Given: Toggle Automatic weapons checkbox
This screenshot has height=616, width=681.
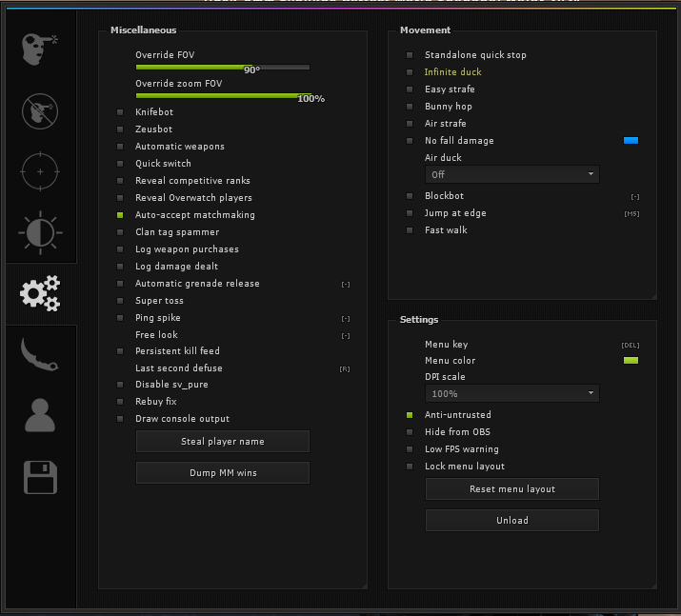Looking at the screenshot, I should coord(120,147).
